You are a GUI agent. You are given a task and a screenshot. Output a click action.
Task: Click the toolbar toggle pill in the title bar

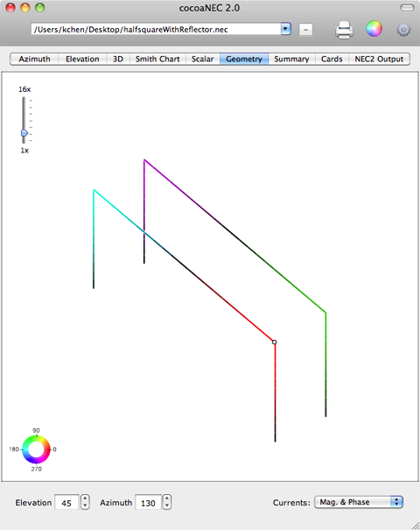tap(407, 7)
